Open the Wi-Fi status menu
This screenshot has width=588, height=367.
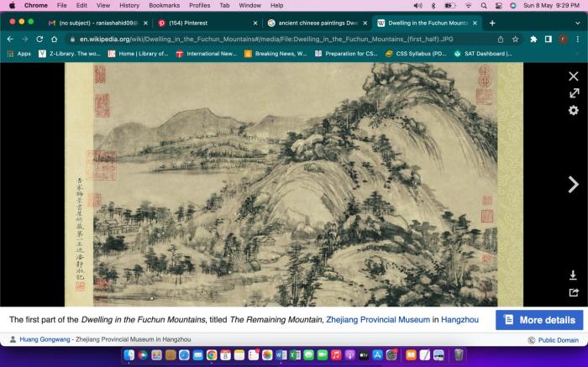click(468, 5)
